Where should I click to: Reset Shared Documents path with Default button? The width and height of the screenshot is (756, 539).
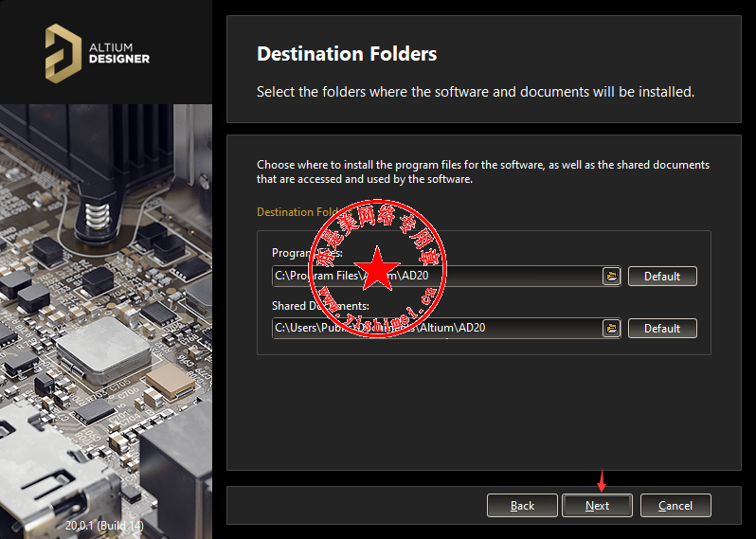662,329
